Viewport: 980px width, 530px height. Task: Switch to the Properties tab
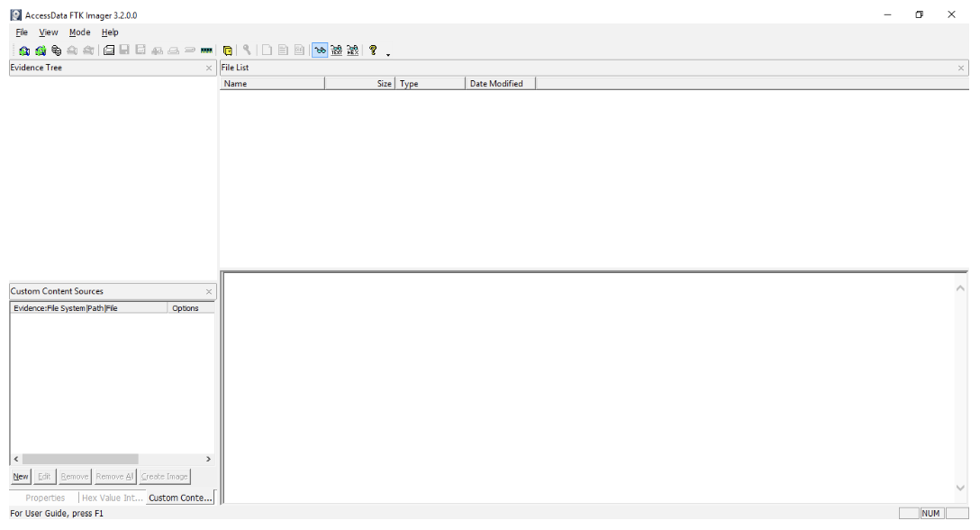tap(45, 498)
